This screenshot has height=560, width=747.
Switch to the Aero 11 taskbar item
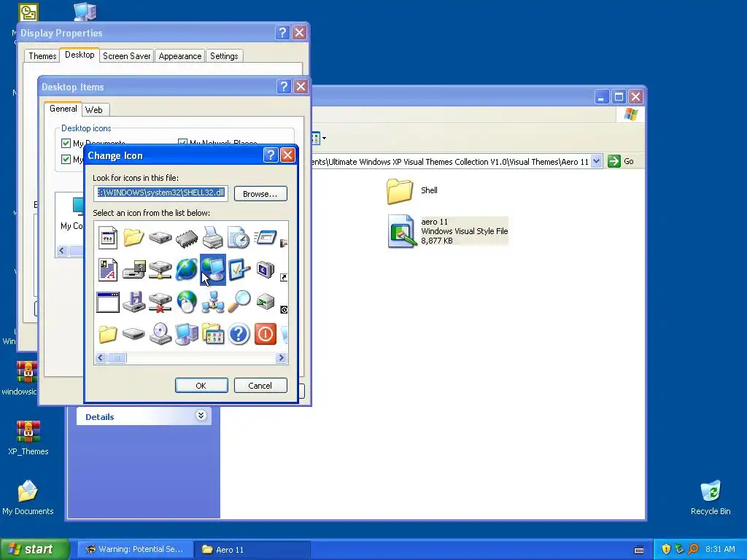[252, 550]
